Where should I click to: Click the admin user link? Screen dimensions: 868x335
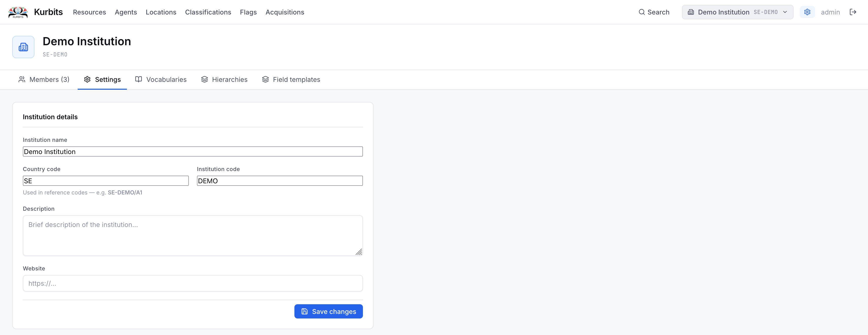pos(830,12)
